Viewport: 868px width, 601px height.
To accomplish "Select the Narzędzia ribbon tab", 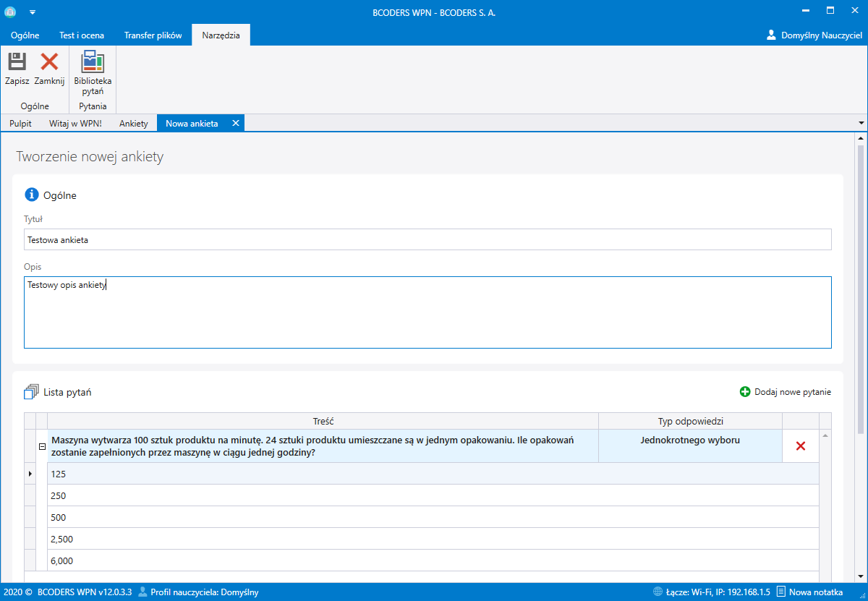I will click(221, 35).
